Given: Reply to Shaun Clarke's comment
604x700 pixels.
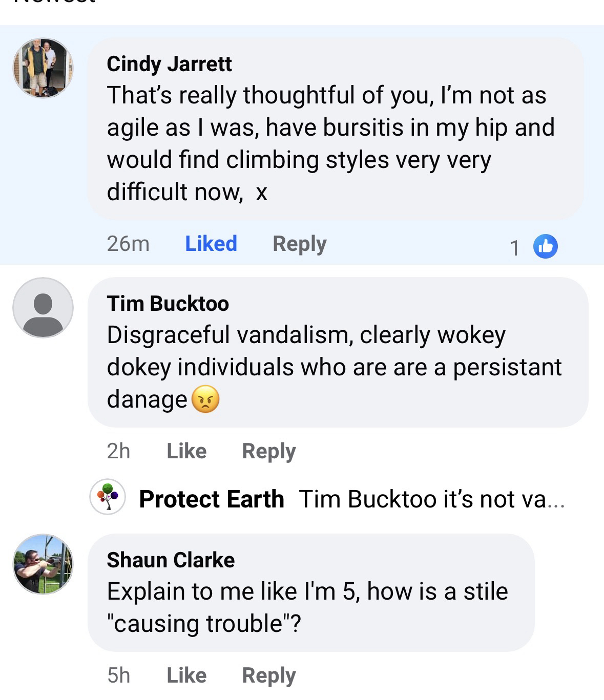Looking at the screenshot, I should 268,675.
